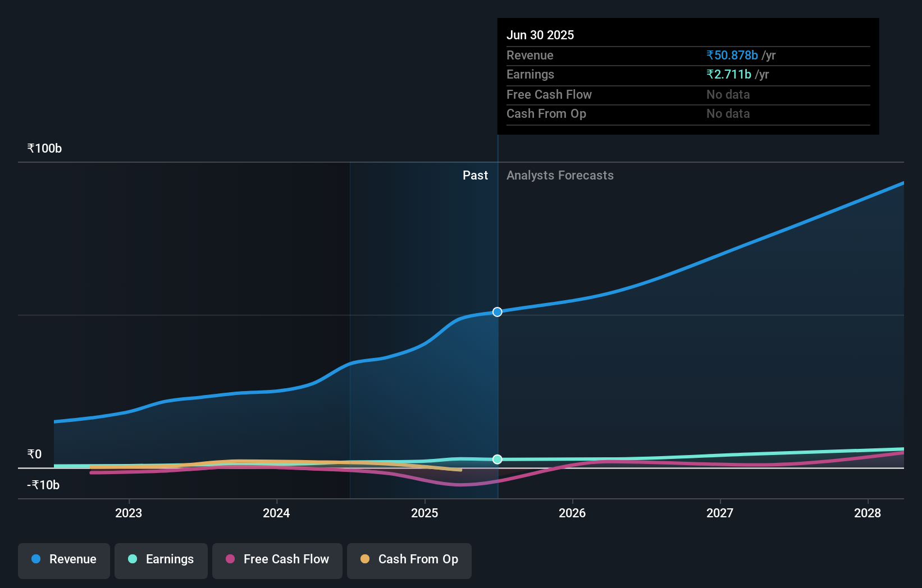Select the Analysts Forecasts section label

[559, 175]
